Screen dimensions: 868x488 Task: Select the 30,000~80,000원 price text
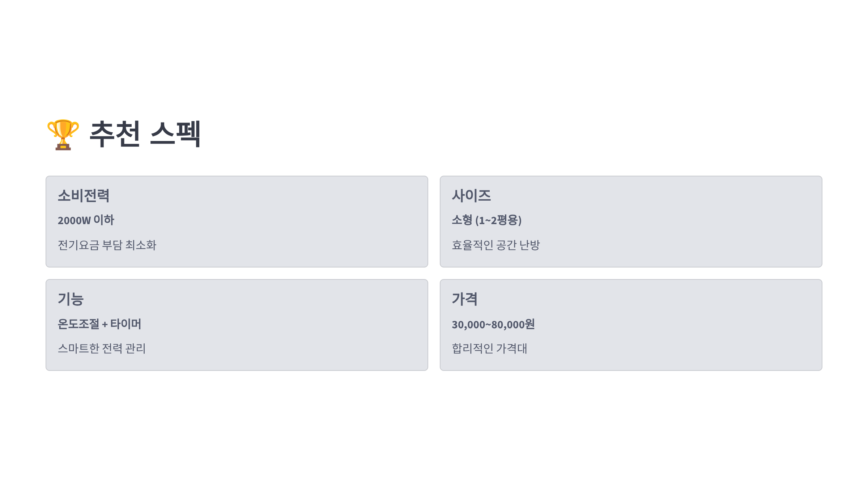click(x=493, y=324)
